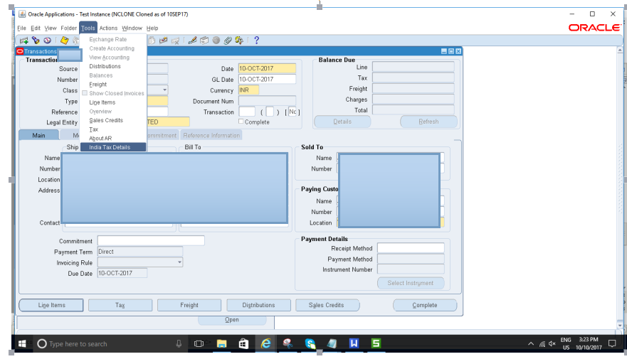Viewport: 627px width, 364px height.
Task: Expand the Invoicing Rule dropdown
Action: [179, 262]
